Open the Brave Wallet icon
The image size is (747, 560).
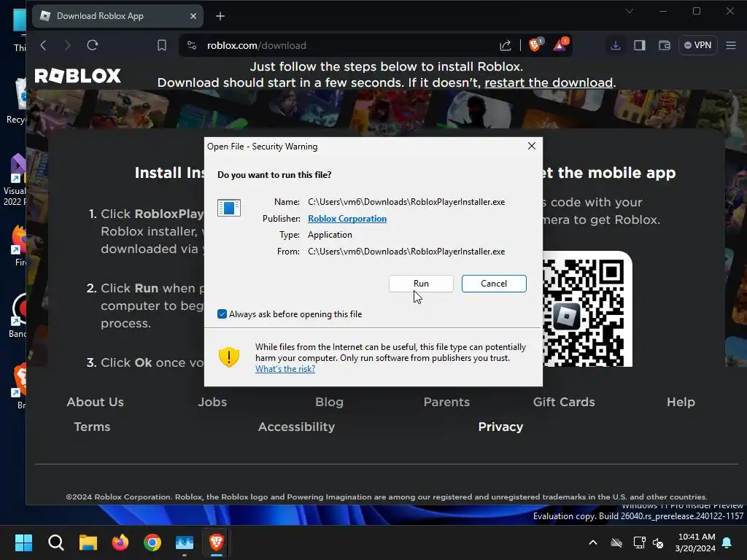pyautogui.click(x=664, y=45)
